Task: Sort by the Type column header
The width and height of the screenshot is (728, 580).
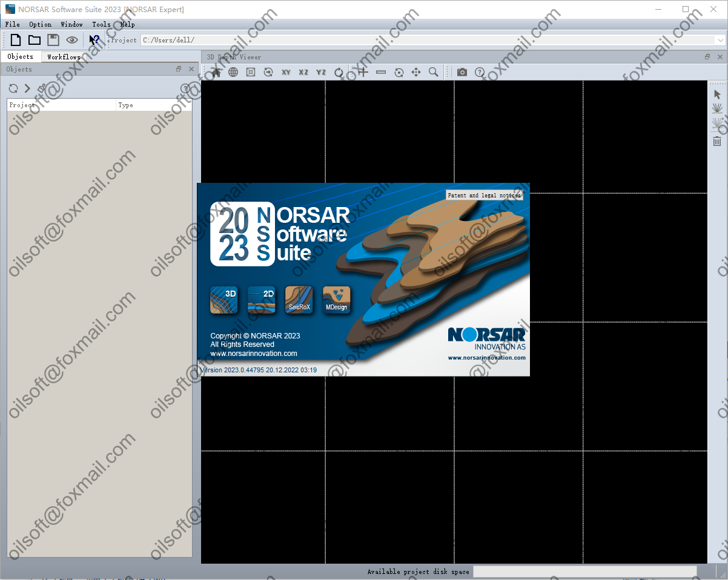Action: point(154,105)
